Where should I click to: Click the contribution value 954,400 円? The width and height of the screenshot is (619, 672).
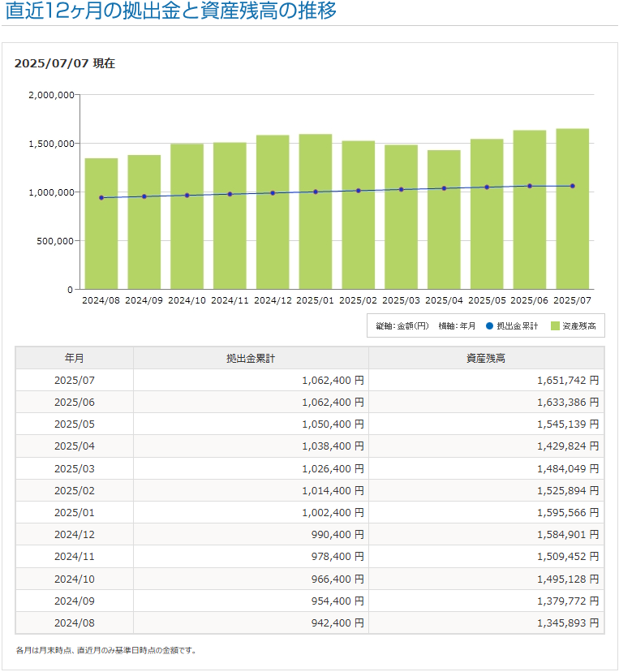pos(337,601)
